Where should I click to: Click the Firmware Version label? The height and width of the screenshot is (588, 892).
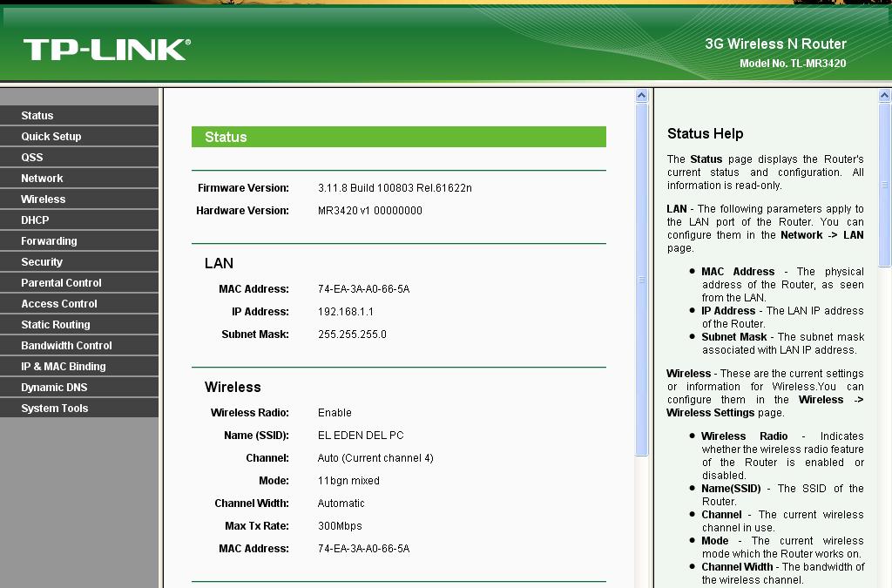pos(243,188)
